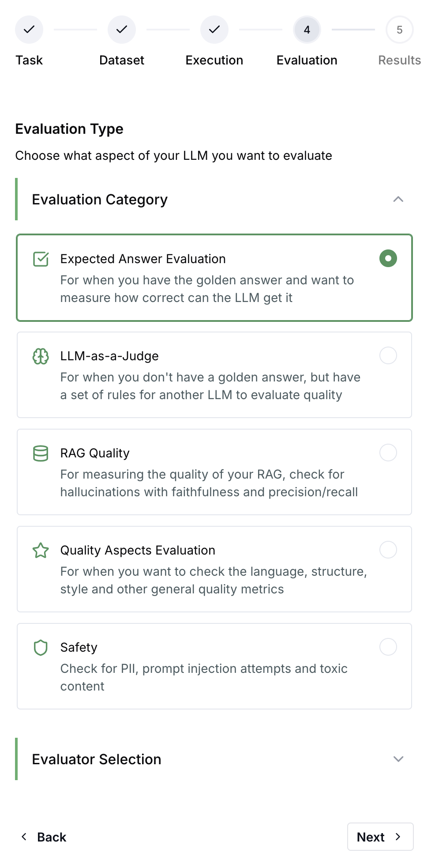
Task: Go to the Evaluation step number 4
Action: point(307,30)
